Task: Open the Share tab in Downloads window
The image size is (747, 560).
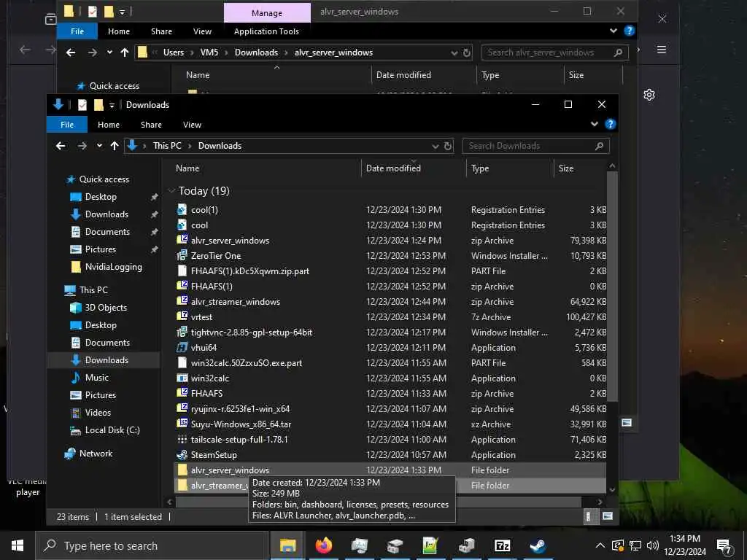Action: 151,124
